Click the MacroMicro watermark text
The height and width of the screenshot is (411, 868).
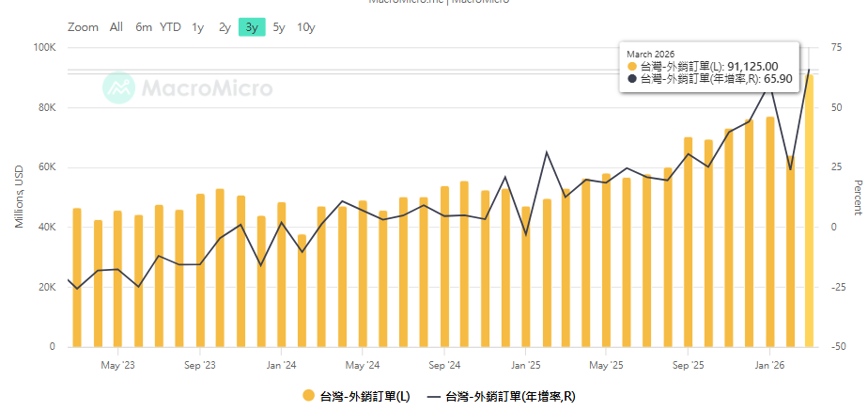(x=207, y=88)
